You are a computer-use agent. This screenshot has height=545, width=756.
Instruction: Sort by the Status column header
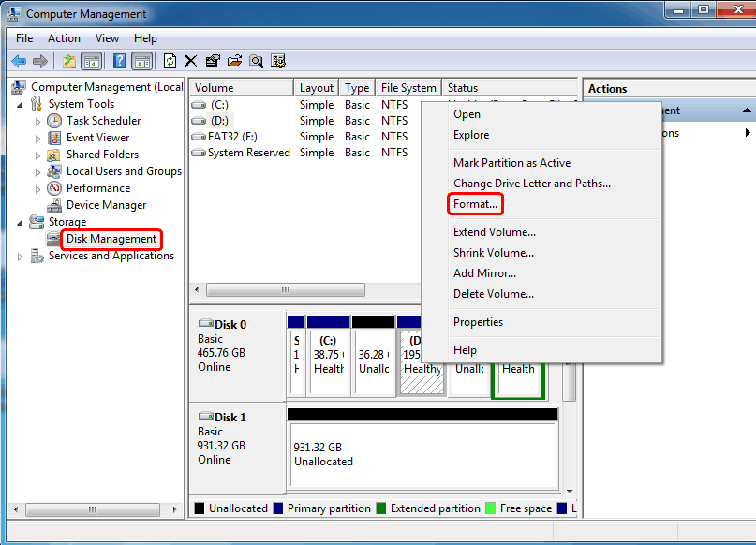coord(509,88)
